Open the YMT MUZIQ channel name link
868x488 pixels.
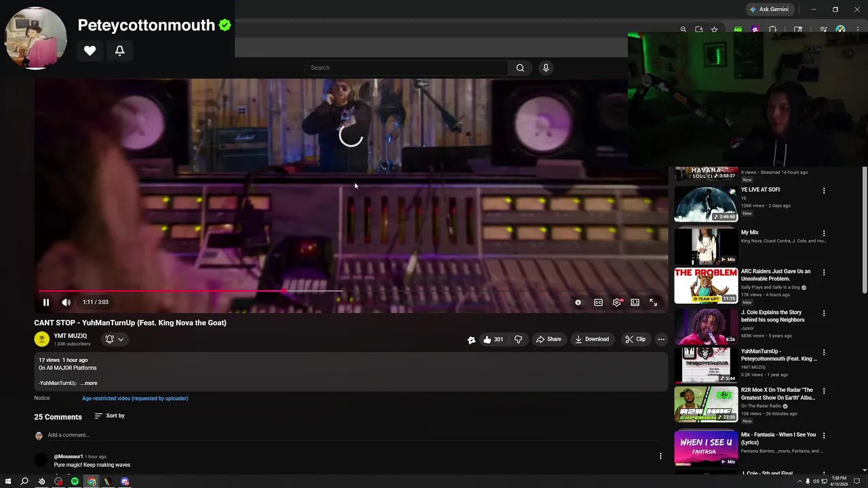[x=71, y=336]
